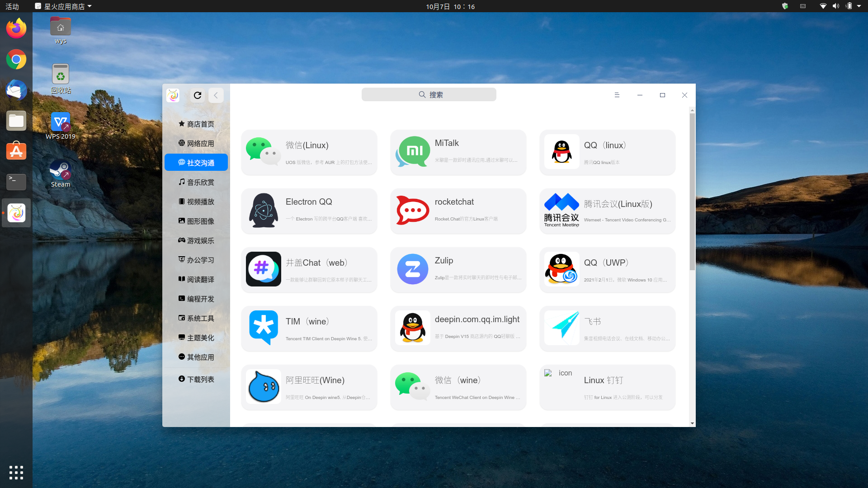
Task: Click the 微信(Linux) title text
Action: point(307,145)
